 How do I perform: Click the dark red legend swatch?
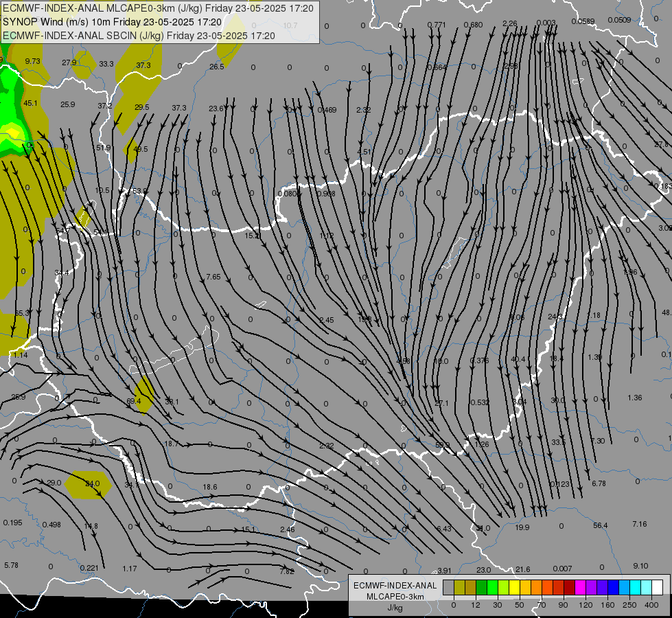click(x=569, y=588)
